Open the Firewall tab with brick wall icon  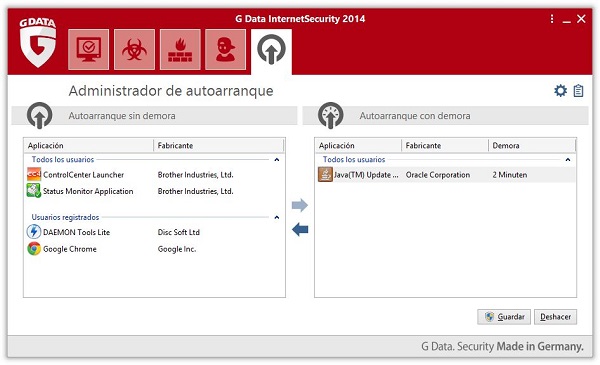pos(180,49)
